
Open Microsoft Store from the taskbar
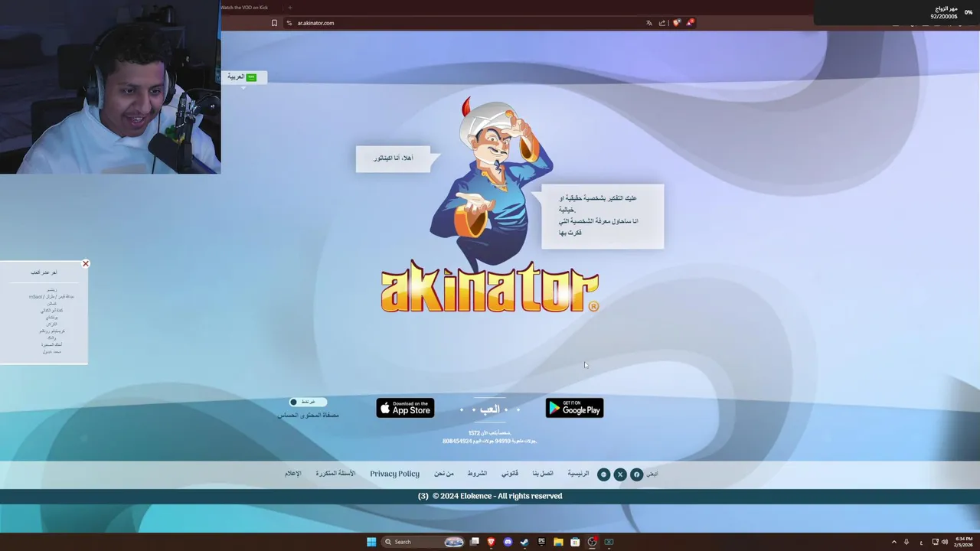point(575,542)
